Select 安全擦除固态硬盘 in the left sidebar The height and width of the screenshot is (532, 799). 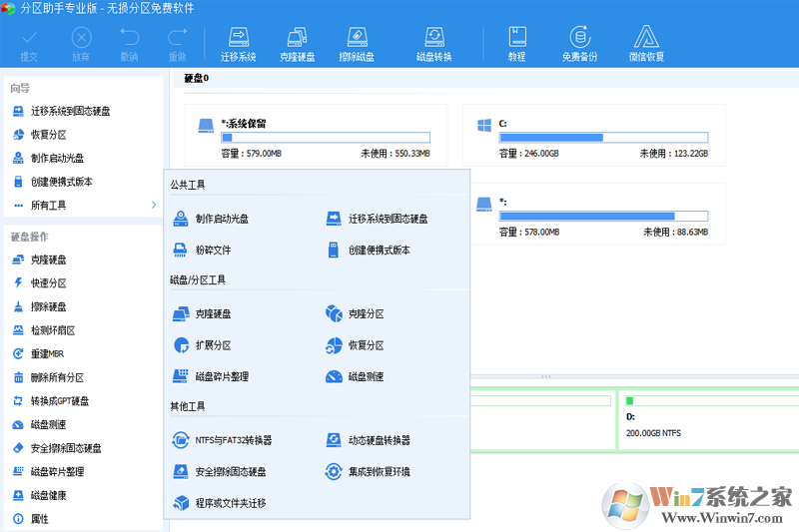(57, 448)
